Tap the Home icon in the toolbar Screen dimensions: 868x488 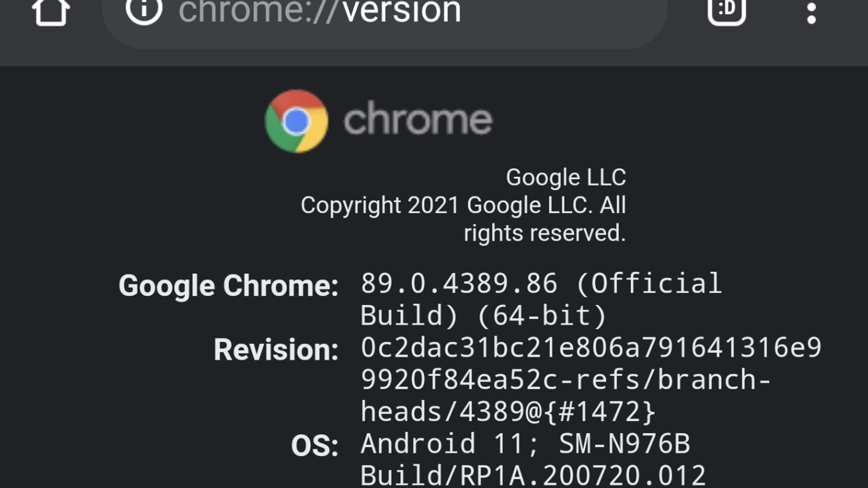[50, 11]
